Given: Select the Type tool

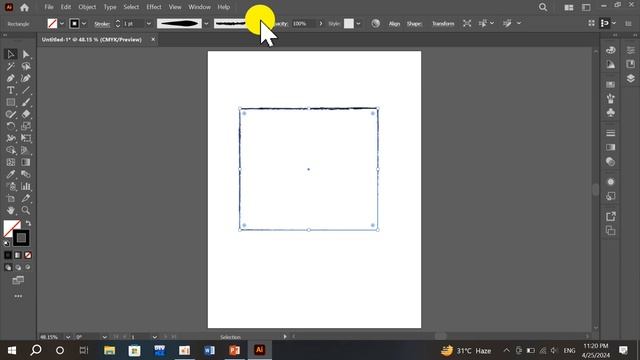Looking at the screenshot, I should pyautogui.click(x=11, y=90).
